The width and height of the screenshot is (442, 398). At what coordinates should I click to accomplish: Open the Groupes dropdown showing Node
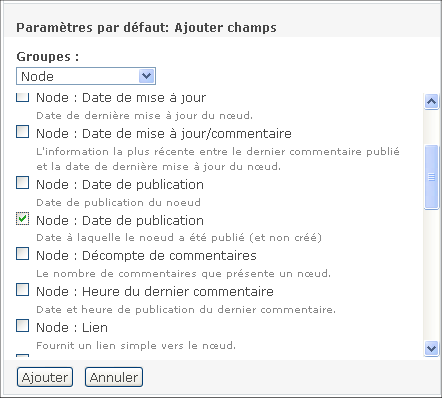[x=86, y=76]
